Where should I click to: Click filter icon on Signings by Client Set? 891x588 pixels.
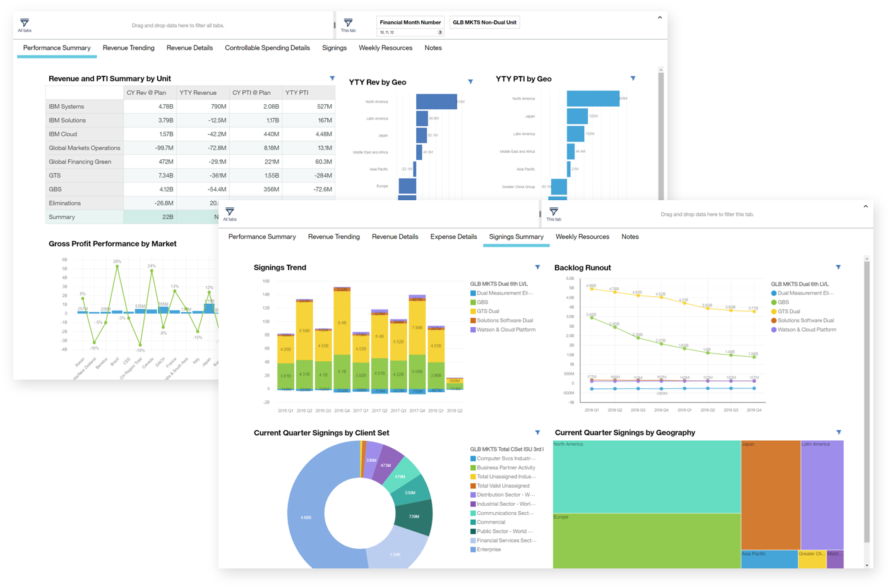537,433
